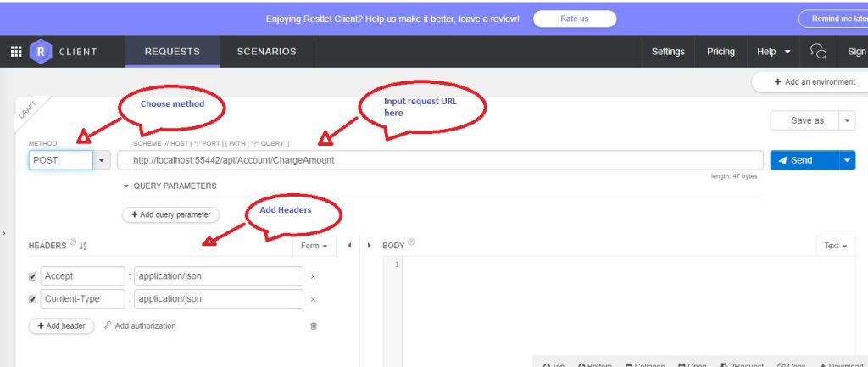The width and height of the screenshot is (868, 367).
Task: Open the Help menu
Action: click(x=773, y=52)
